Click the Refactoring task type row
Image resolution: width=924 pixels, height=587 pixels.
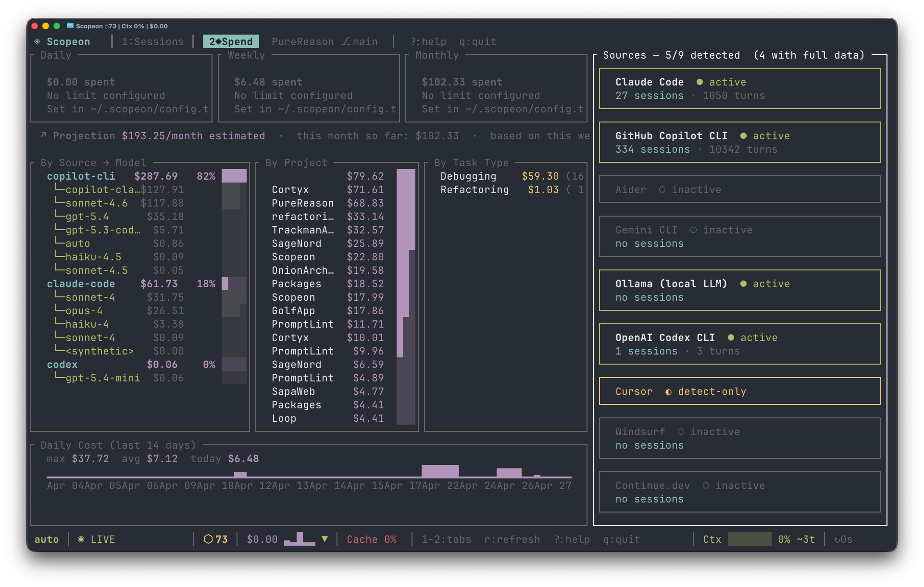512,190
